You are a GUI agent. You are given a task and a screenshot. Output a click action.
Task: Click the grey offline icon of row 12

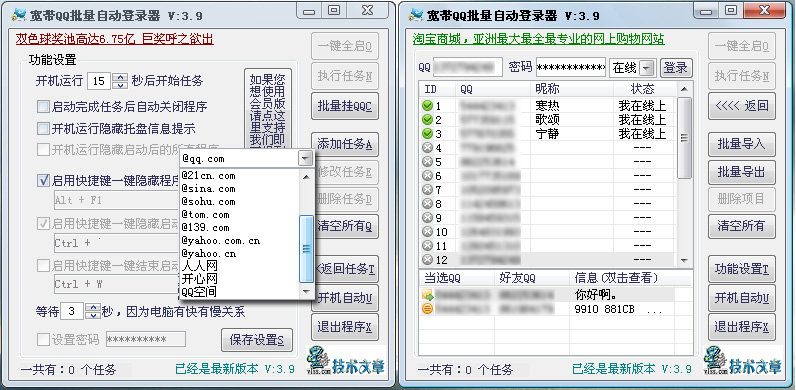point(427,259)
